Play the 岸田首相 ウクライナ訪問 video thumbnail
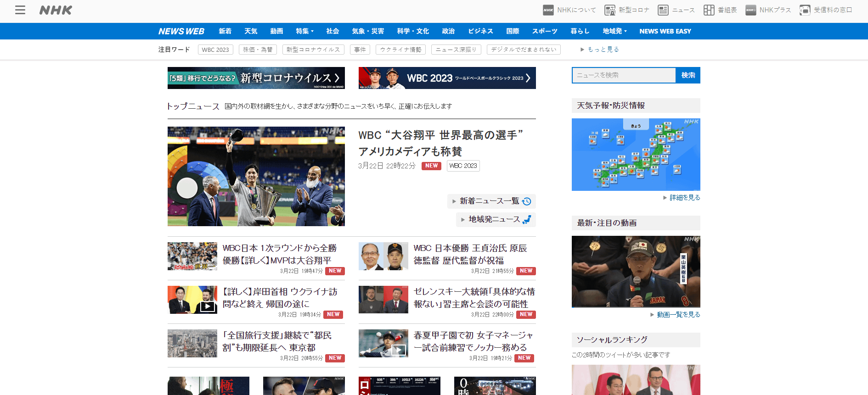 (x=192, y=300)
